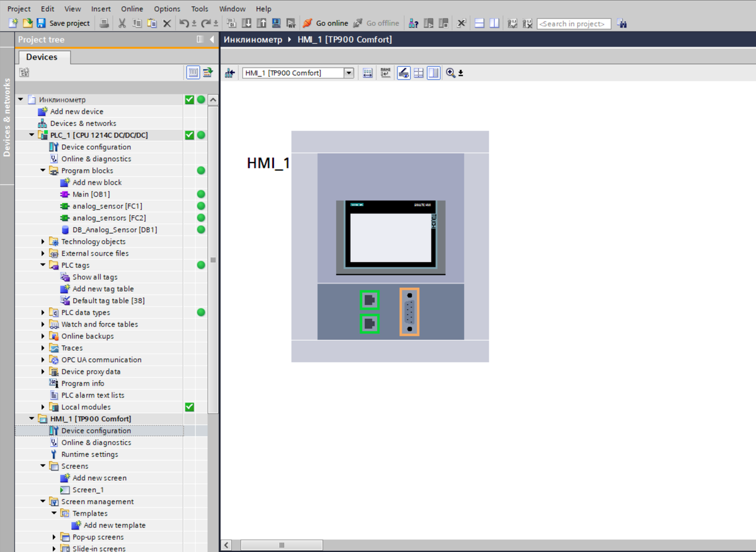Image resolution: width=756 pixels, height=552 pixels.
Task: Click the Open project icon
Action: pyautogui.click(x=27, y=23)
